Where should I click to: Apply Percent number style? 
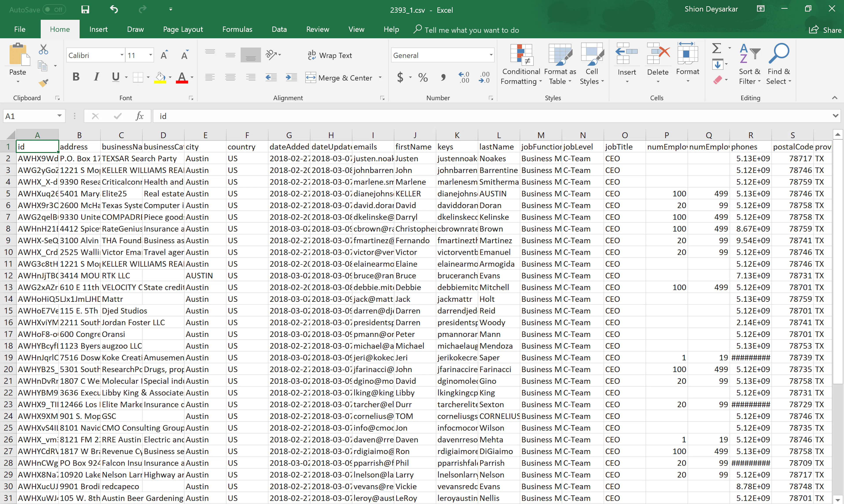point(422,78)
